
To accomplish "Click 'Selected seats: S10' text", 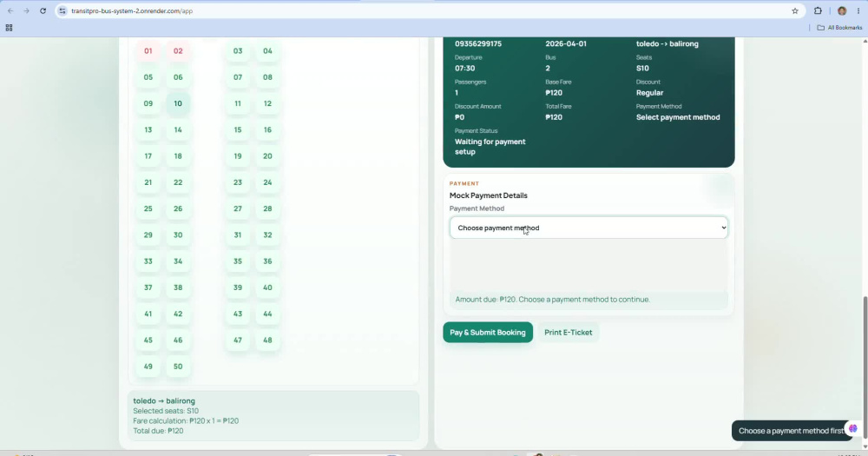I will pyautogui.click(x=166, y=411).
